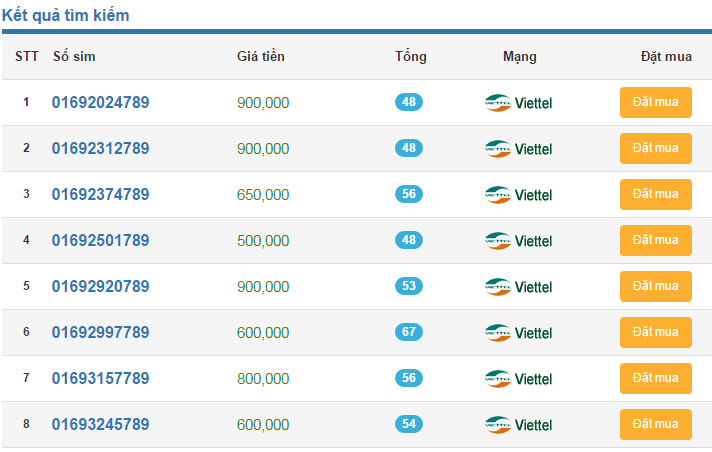Click the total badge 53 in row 5

point(408,285)
